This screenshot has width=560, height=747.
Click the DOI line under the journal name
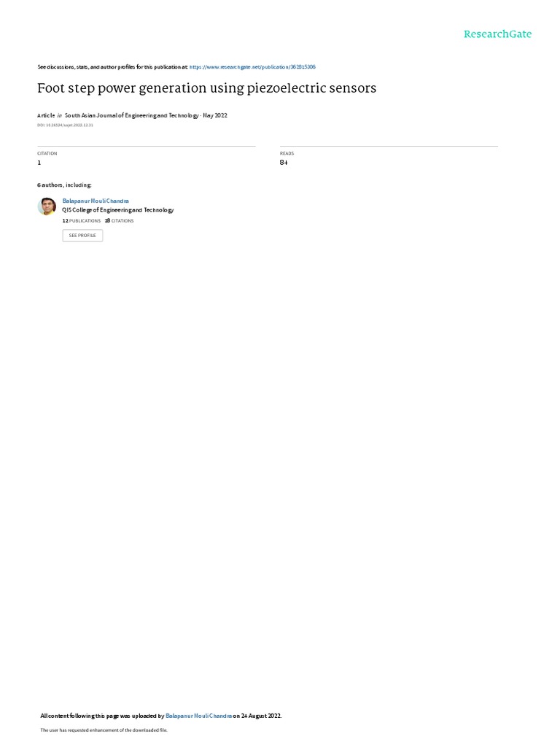click(65, 125)
